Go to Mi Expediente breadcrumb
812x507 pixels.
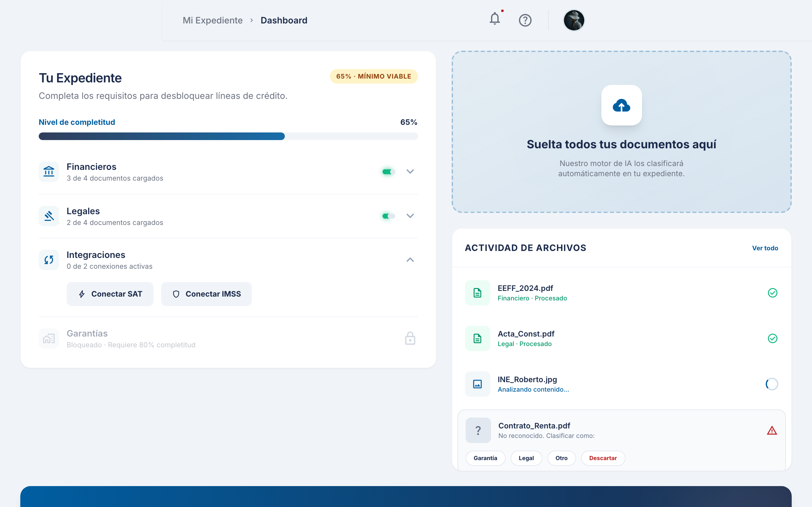[213, 21]
